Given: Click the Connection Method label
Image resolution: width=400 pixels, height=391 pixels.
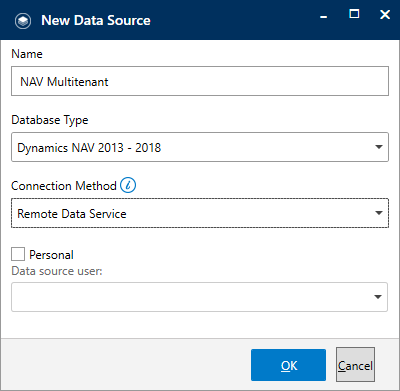Looking at the screenshot, I should click(x=64, y=186).
